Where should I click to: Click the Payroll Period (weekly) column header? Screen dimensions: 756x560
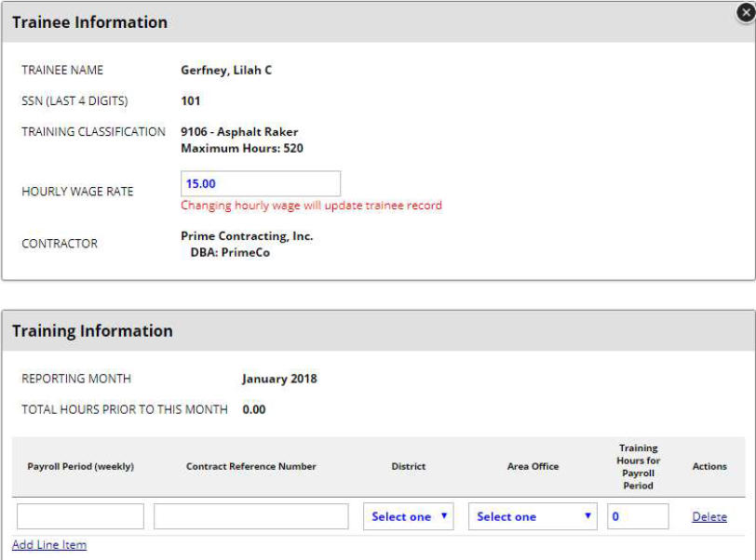tap(80, 466)
